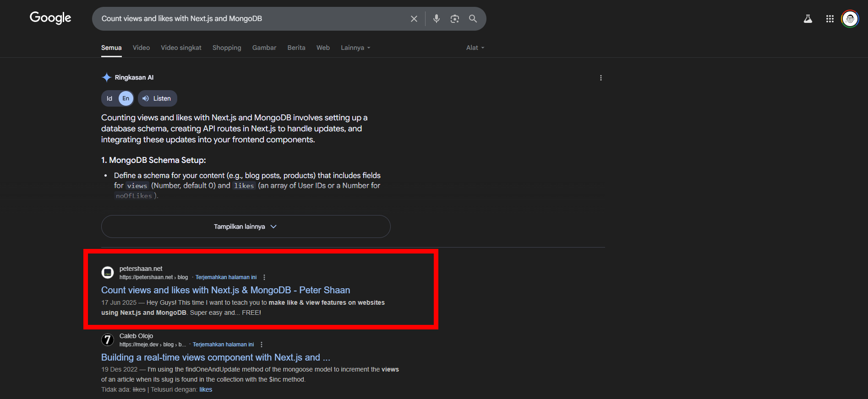Switch to the Video singkat tab
868x399 pixels.
(x=181, y=48)
